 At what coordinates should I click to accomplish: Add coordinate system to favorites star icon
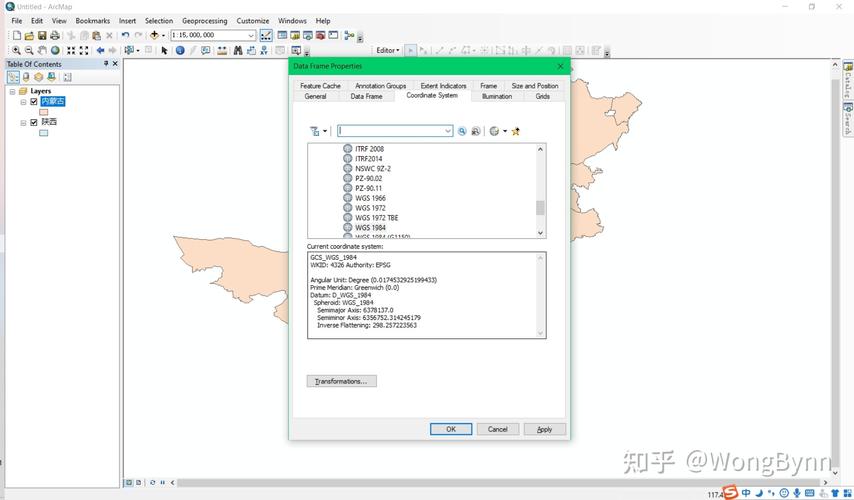(515, 131)
